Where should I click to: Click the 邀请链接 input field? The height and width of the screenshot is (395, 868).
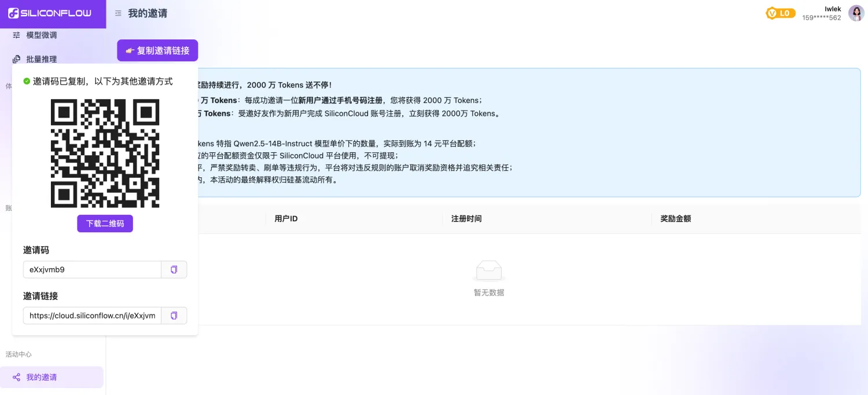click(92, 316)
